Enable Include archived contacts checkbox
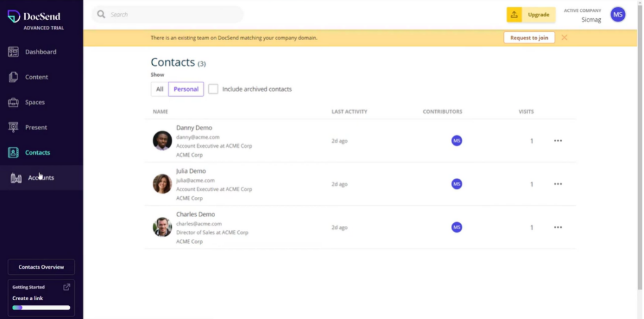This screenshot has width=644, height=319. 213,89
